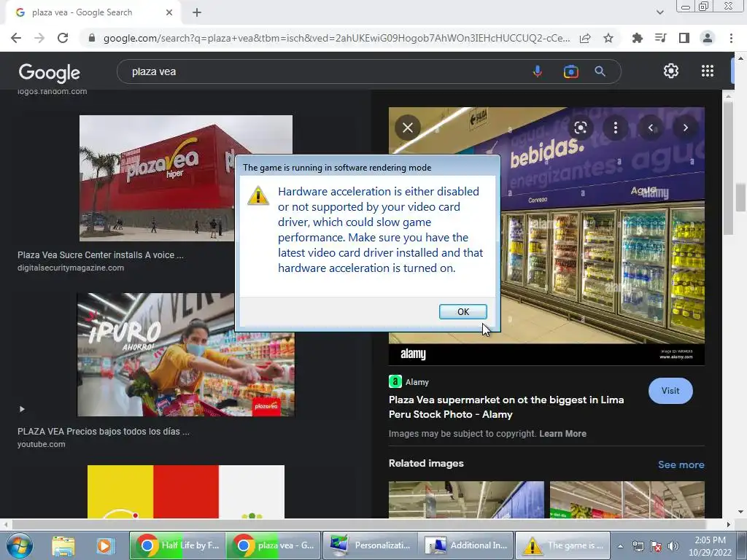Click the Google logo
This screenshot has width=747, height=560.
[49, 72]
